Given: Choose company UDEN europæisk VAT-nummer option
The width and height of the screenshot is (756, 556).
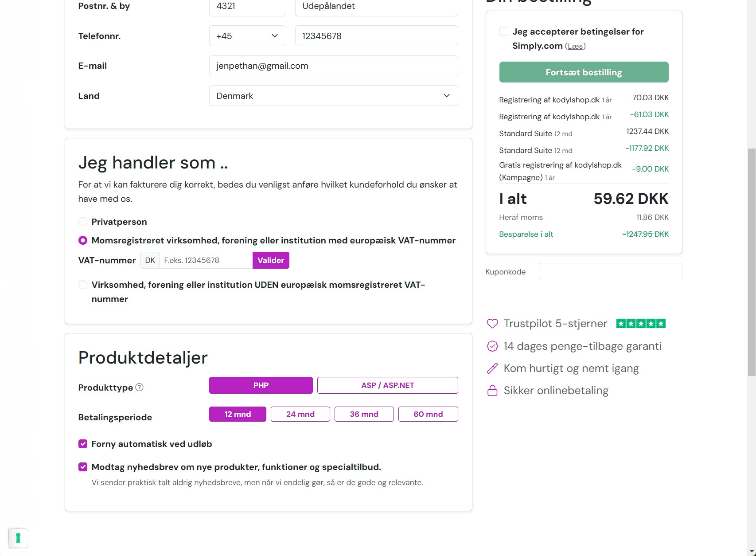Looking at the screenshot, I should coord(83,285).
